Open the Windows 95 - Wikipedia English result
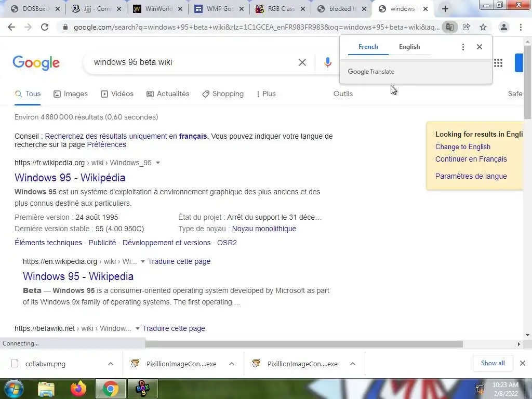 (78, 276)
